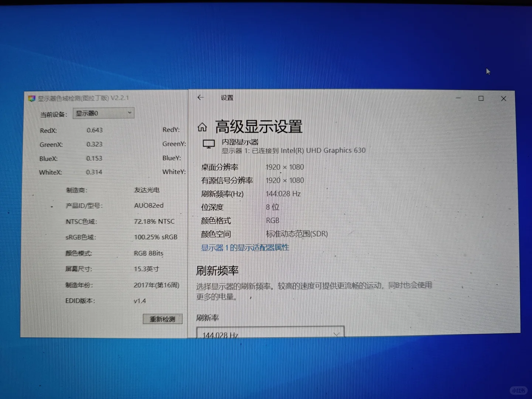Click the BlueX value 0.153
Viewport: 532px width, 399px height.
coord(94,158)
